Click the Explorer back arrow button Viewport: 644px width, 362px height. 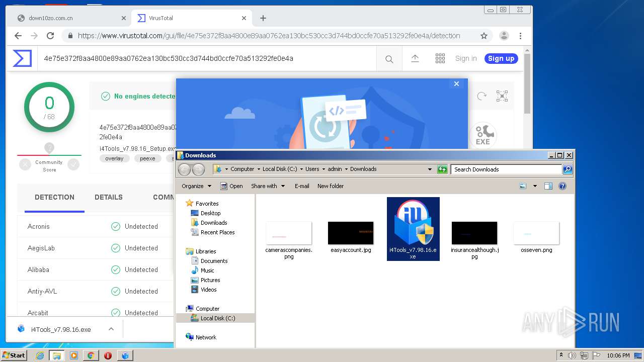coord(185,169)
